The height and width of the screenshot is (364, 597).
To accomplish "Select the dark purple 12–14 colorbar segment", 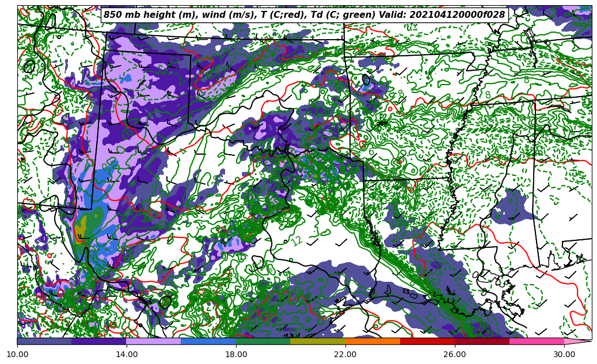I will pos(99,341).
